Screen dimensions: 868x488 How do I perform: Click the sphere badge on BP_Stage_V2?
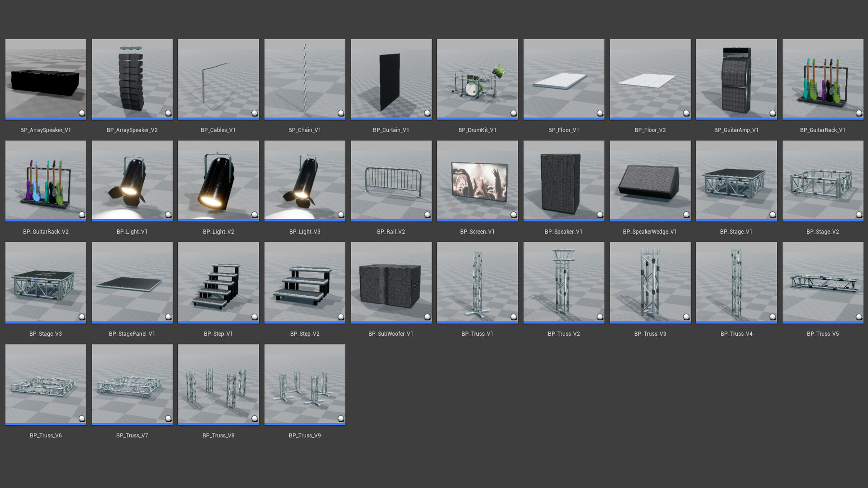point(859,214)
